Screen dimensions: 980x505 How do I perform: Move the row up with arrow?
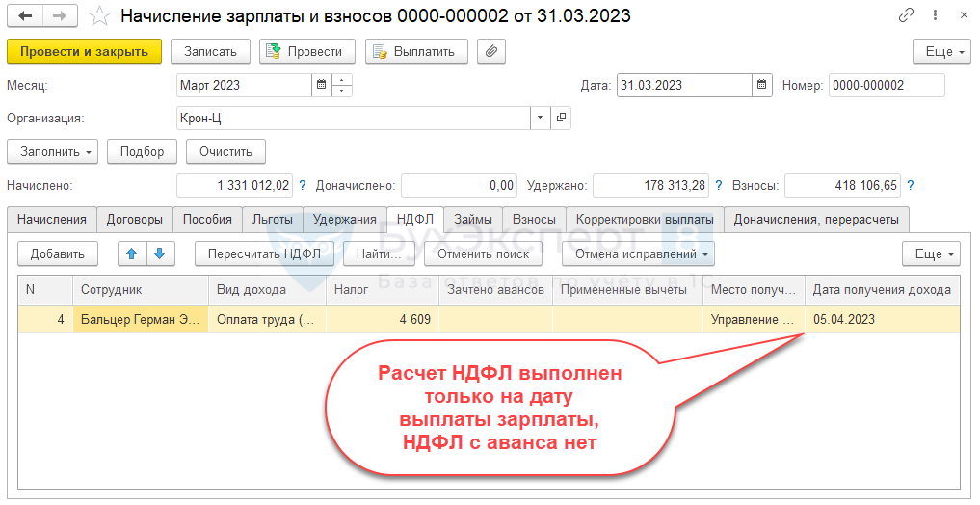[132, 253]
